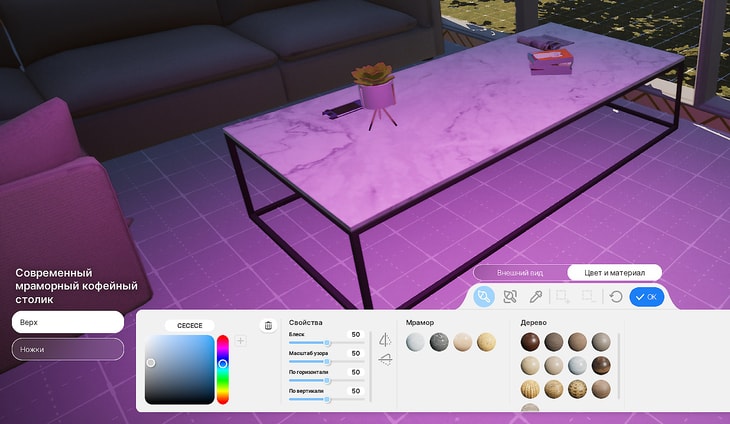Open the Цвет и материал tab
This screenshot has width=730, height=424.
[x=614, y=273]
